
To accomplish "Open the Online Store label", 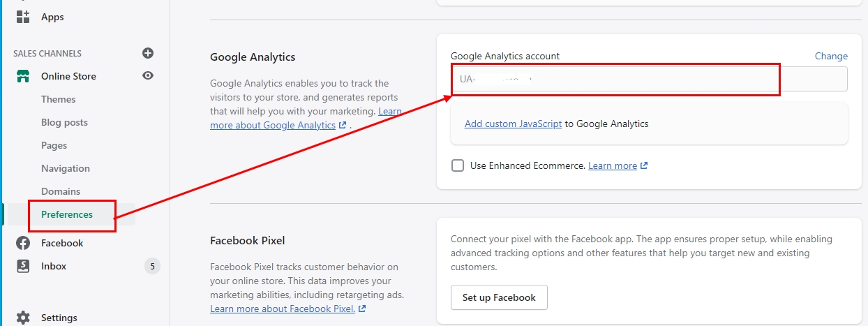I will [x=68, y=76].
